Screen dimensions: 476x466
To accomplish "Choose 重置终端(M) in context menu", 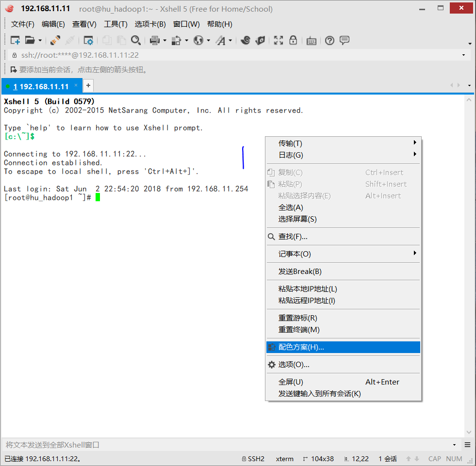I will pos(344,330).
